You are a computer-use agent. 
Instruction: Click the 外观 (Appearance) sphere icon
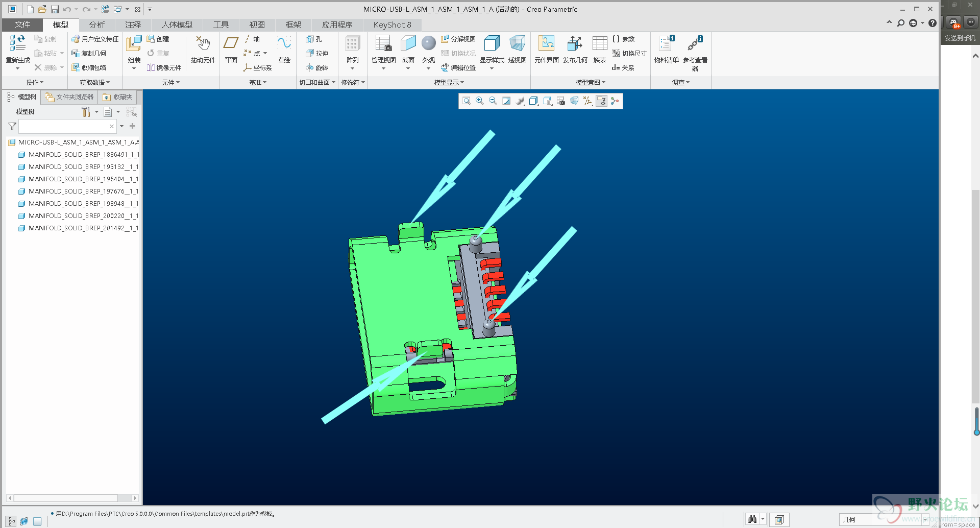(x=429, y=43)
